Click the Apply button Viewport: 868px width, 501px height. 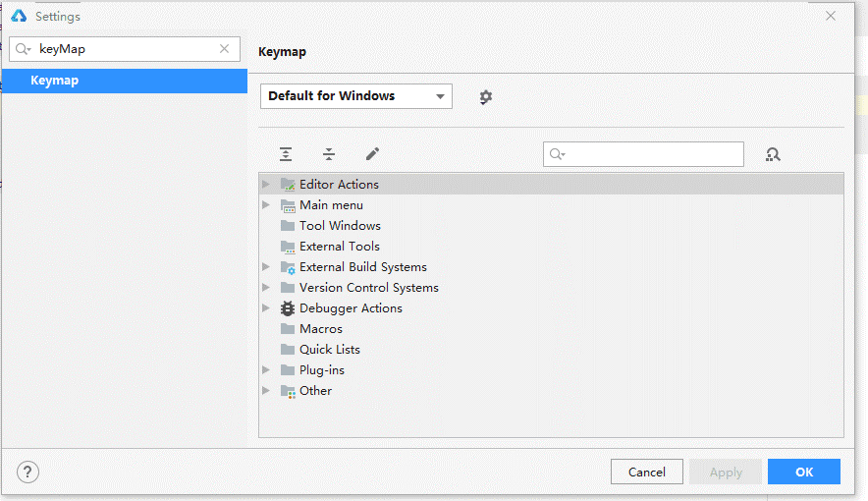click(726, 472)
